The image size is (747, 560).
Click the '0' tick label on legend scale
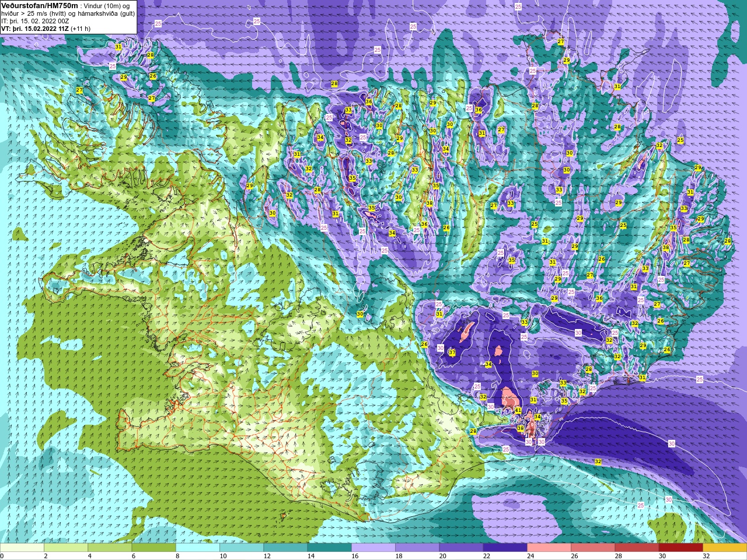[2, 556]
